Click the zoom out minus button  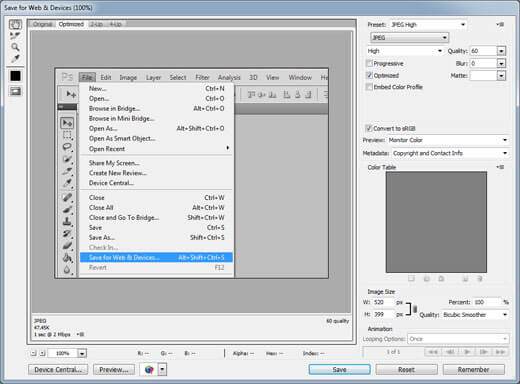tap(33, 353)
